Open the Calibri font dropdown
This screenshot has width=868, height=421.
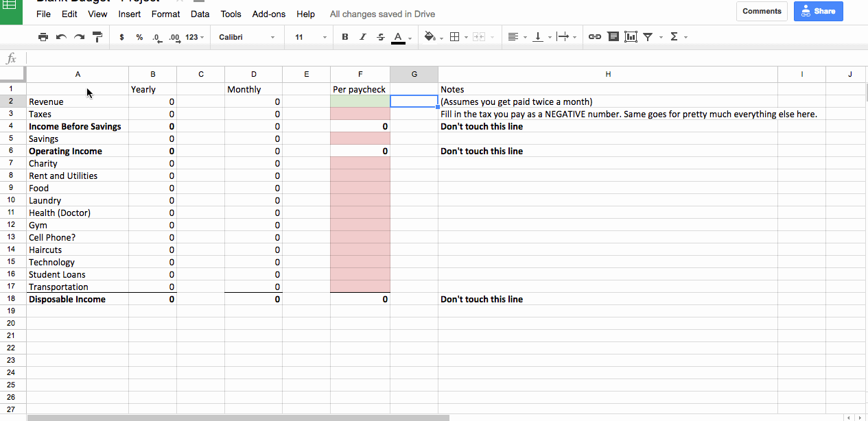coord(246,37)
